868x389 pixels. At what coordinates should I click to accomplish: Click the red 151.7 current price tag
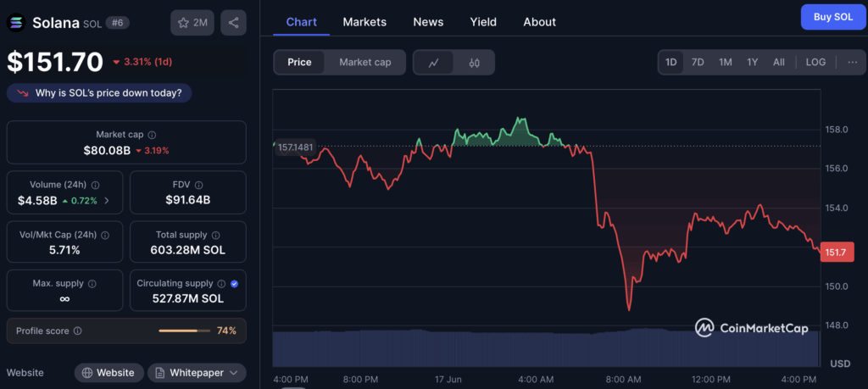point(837,253)
